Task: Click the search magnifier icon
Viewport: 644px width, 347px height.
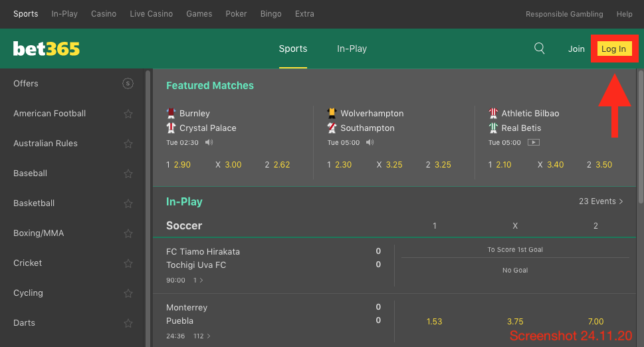Action: (x=540, y=49)
